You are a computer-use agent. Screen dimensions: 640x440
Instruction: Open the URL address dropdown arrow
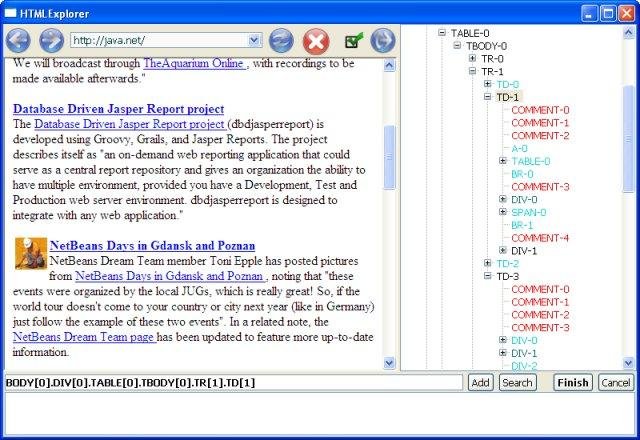click(x=254, y=40)
